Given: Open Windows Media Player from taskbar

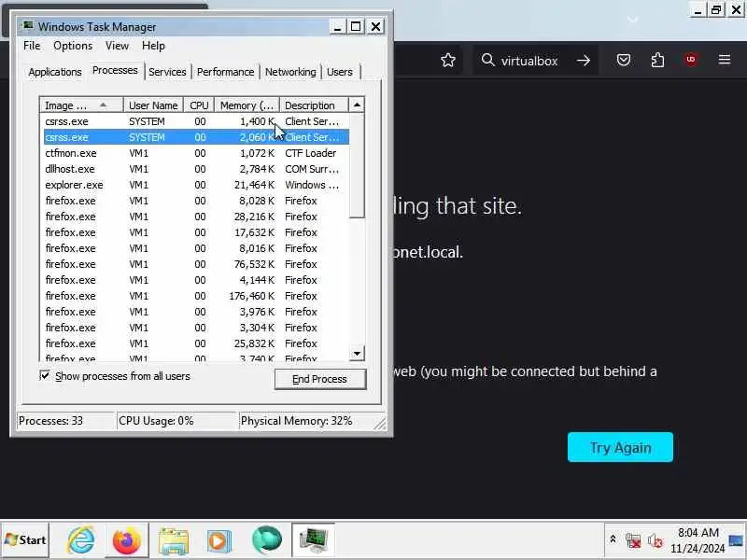Looking at the screenshot, I should click(x=219, y=540).
